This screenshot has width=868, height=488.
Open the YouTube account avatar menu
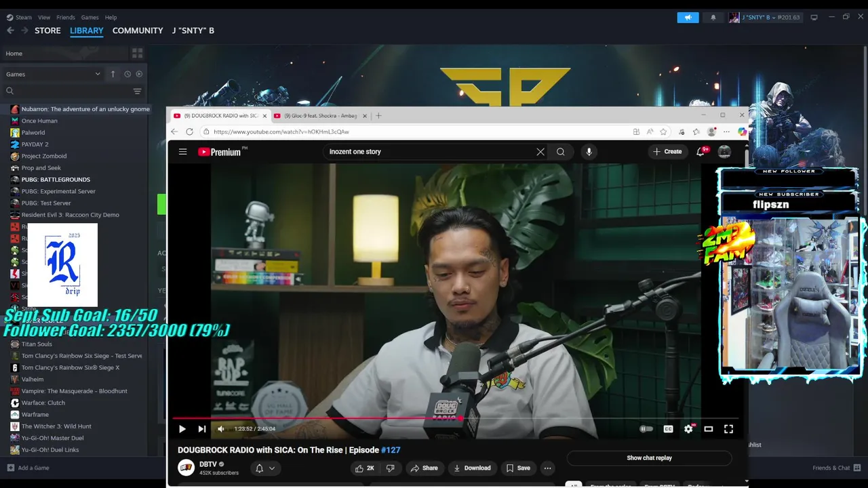pos(724,152)
